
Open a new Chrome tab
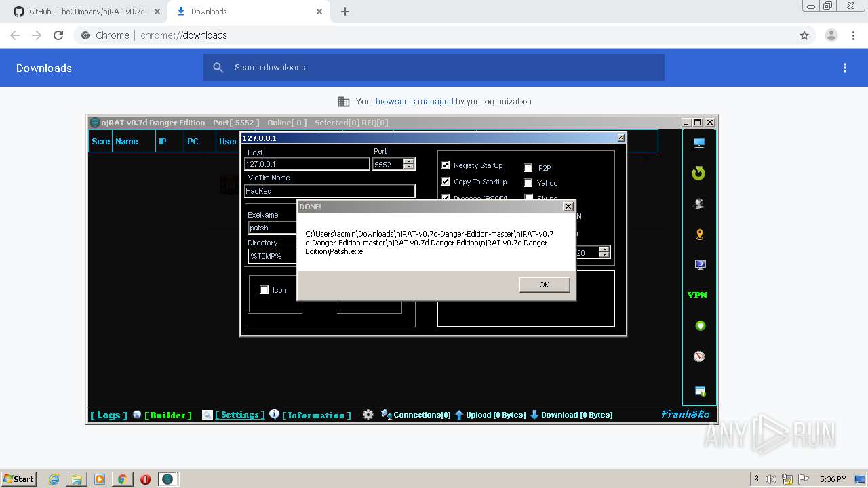pos(345,12)
